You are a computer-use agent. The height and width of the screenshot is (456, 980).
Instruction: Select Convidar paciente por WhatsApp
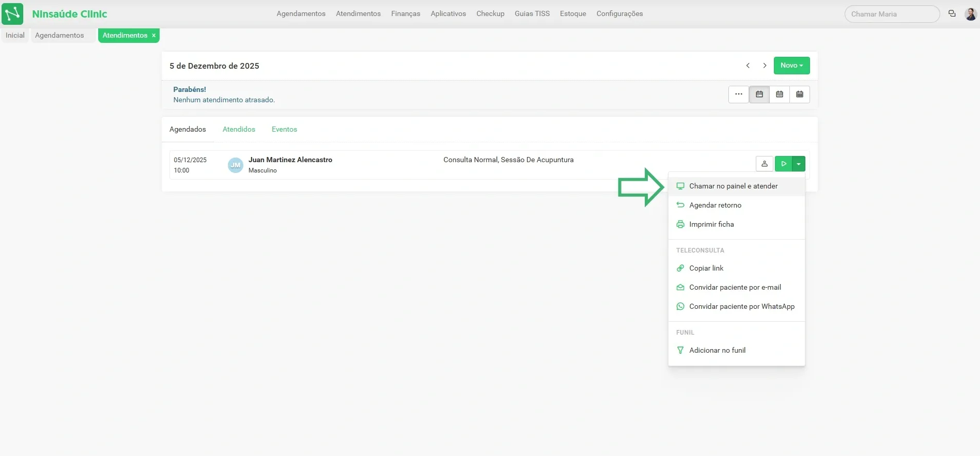741,306
